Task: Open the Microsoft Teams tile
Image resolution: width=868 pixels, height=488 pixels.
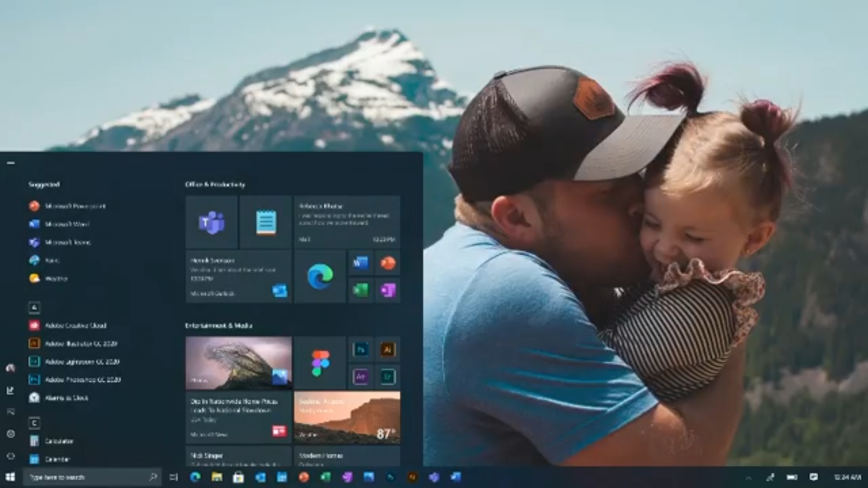Action: [x=212, y=222]
